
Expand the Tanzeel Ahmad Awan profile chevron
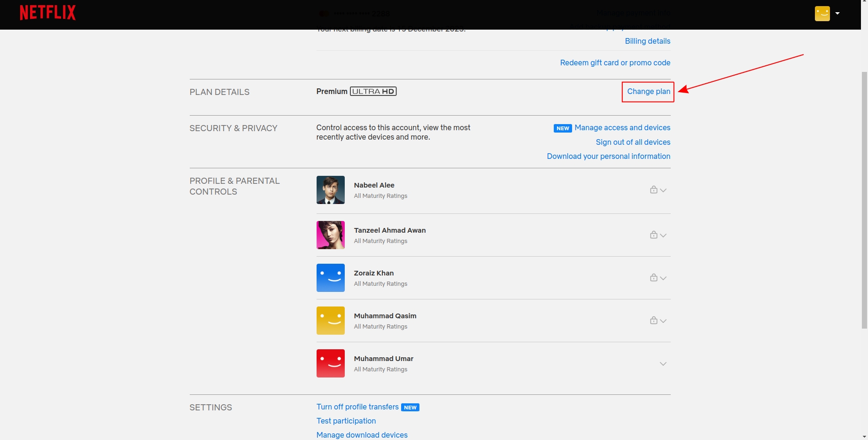tap(663, 236)
